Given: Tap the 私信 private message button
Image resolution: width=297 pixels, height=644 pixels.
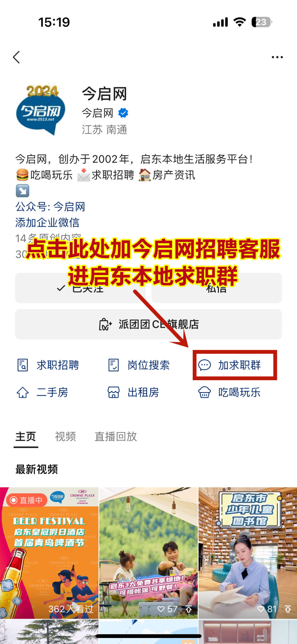Looking at the screenshot, I should [x=217, y=288].
